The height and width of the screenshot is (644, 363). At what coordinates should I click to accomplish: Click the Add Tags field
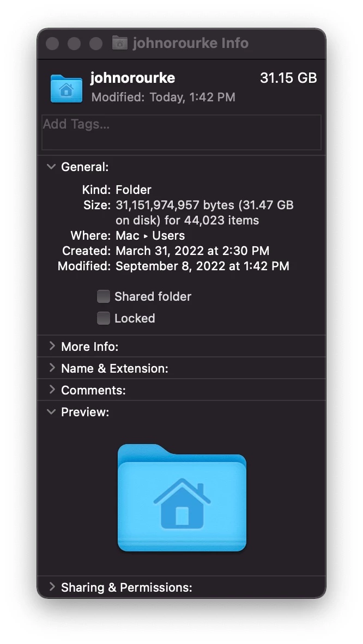tap(181, 132)
